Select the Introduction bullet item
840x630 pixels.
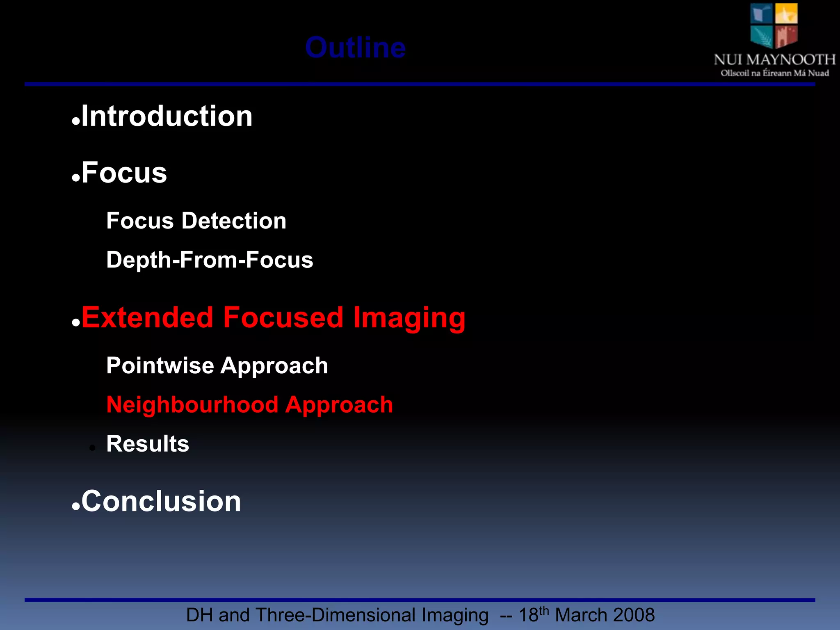[167, 116]
